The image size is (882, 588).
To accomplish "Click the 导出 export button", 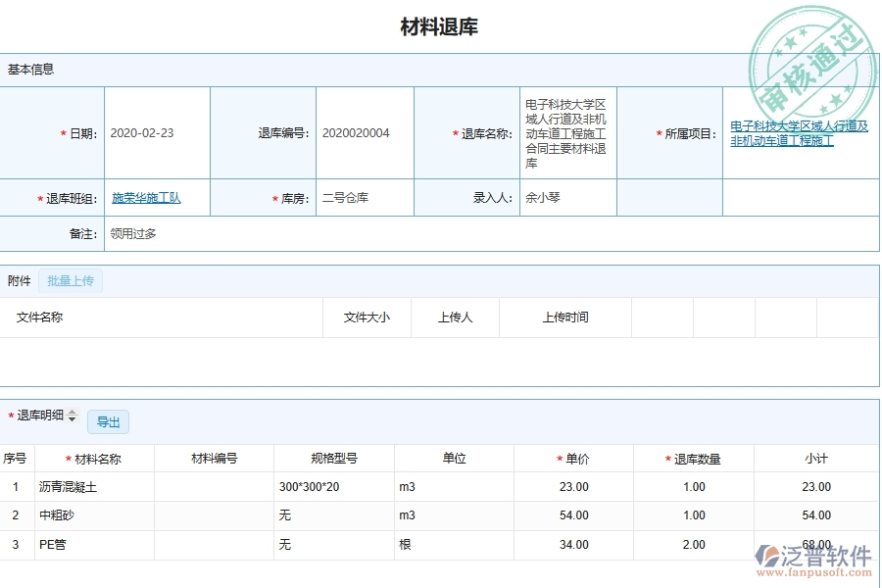I will click(x=108, y=421).
